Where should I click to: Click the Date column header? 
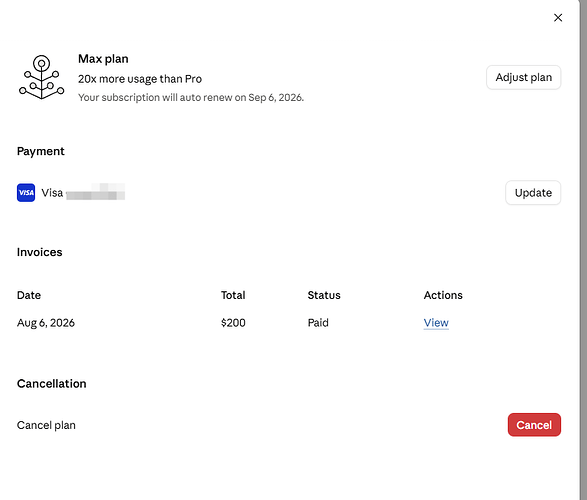[x=29, y=295]
